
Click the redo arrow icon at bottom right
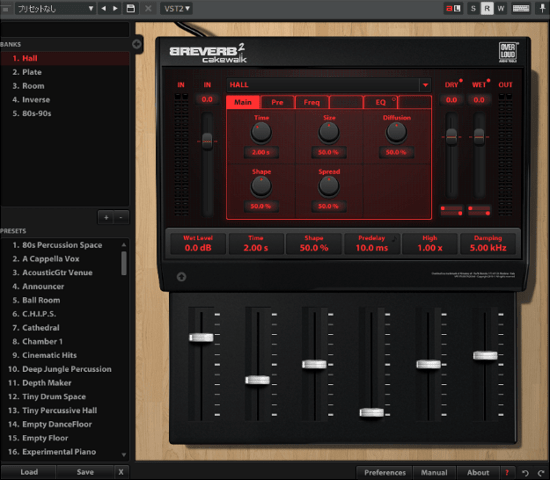point(541,473)
